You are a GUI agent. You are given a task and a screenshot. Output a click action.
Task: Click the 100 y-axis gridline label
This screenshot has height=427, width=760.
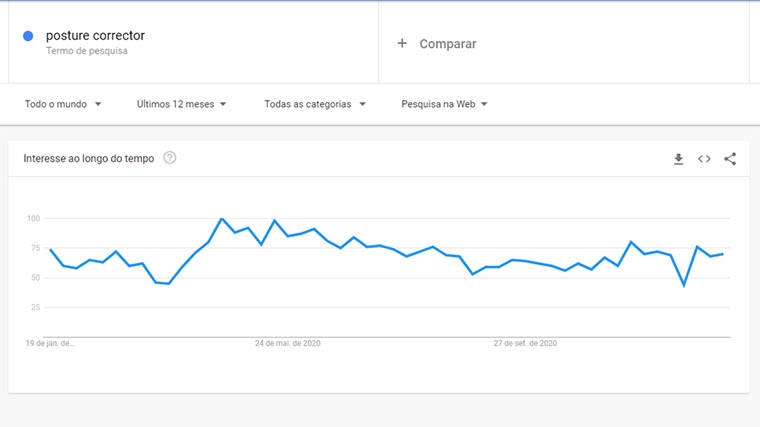pyautogui.click(x=33, y=219)
